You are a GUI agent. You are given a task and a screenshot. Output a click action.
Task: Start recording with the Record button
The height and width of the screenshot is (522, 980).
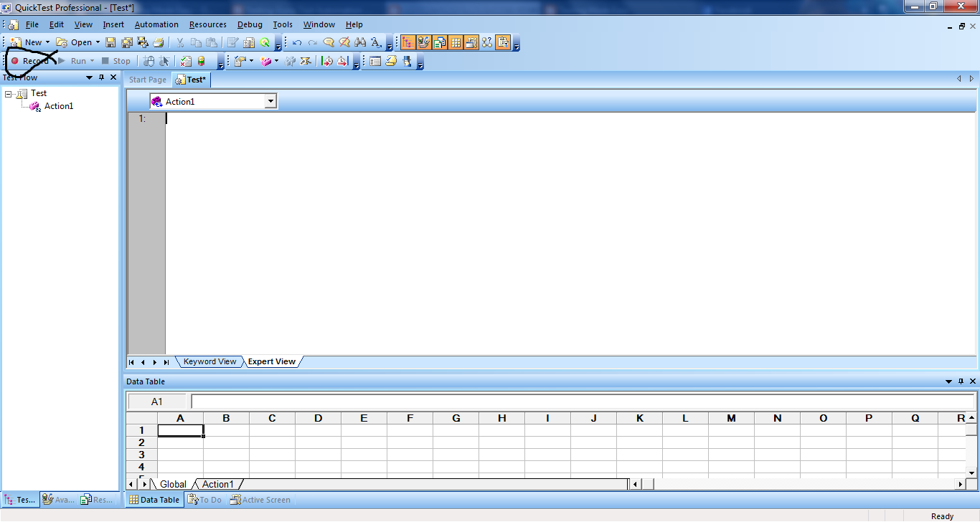[x=29, y=61]
